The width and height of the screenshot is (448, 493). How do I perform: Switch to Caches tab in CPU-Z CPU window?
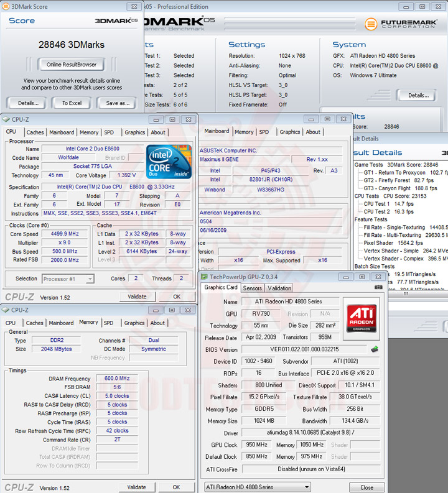[x=35, y=132]
